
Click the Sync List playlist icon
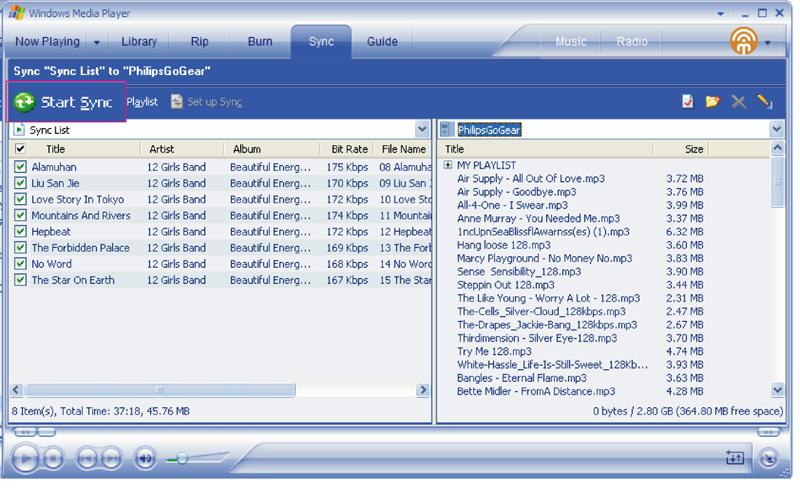tap(19, 130)
